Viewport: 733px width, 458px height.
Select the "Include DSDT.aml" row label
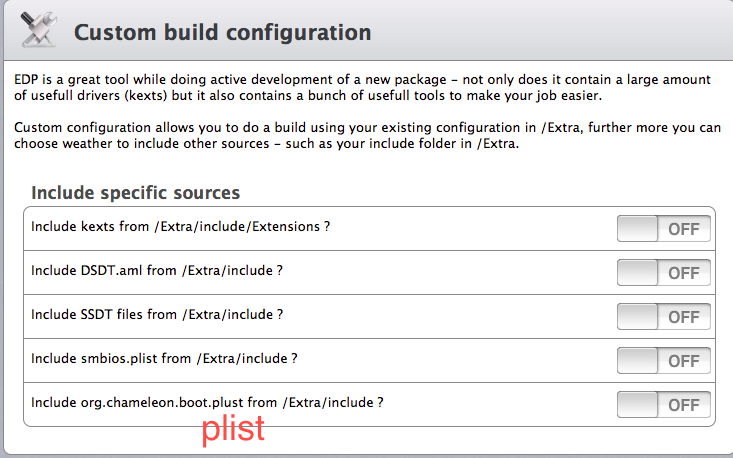[156, 271]
